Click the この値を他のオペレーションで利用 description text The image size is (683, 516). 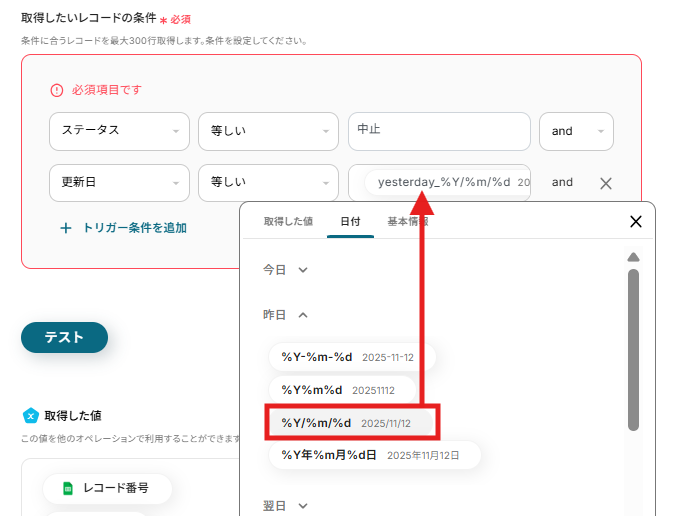pyautogui.click(x=131, y=438)
